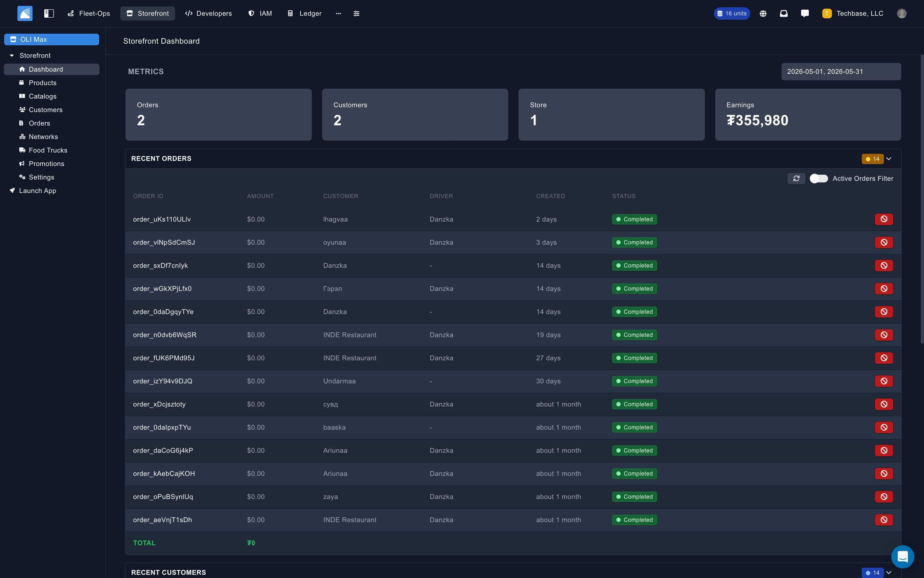
Task: Open order_uKs110ULlv order link
Action: [x=162, y=219]
